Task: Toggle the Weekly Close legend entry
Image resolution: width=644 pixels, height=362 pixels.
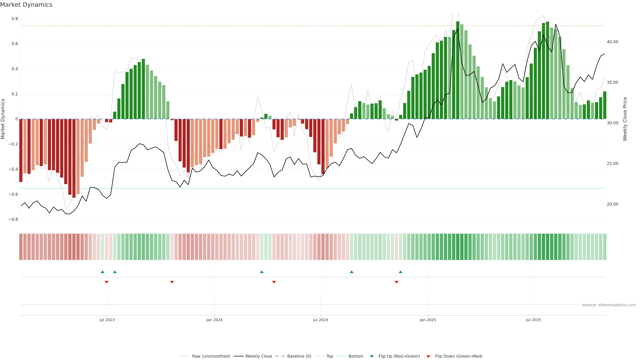Action: 258,356
